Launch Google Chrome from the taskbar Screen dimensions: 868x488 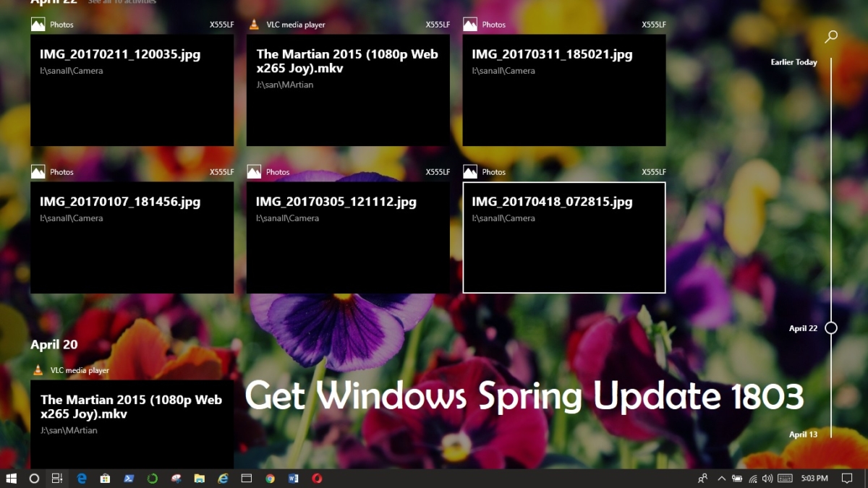coord(270,478)
